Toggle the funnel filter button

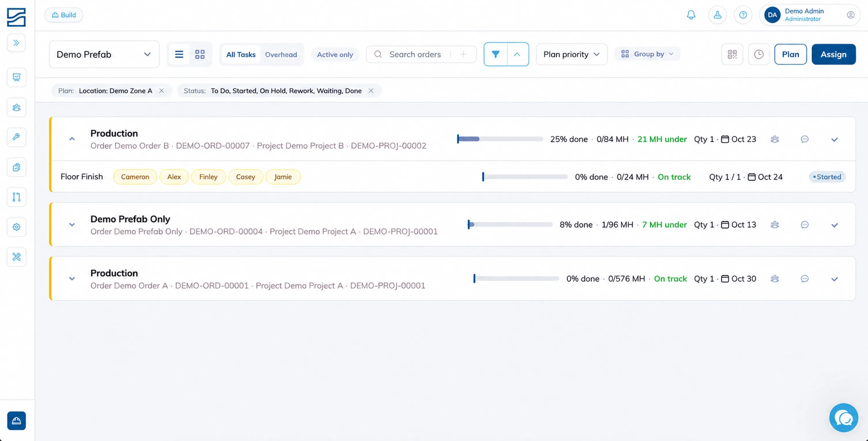(495, 54)
